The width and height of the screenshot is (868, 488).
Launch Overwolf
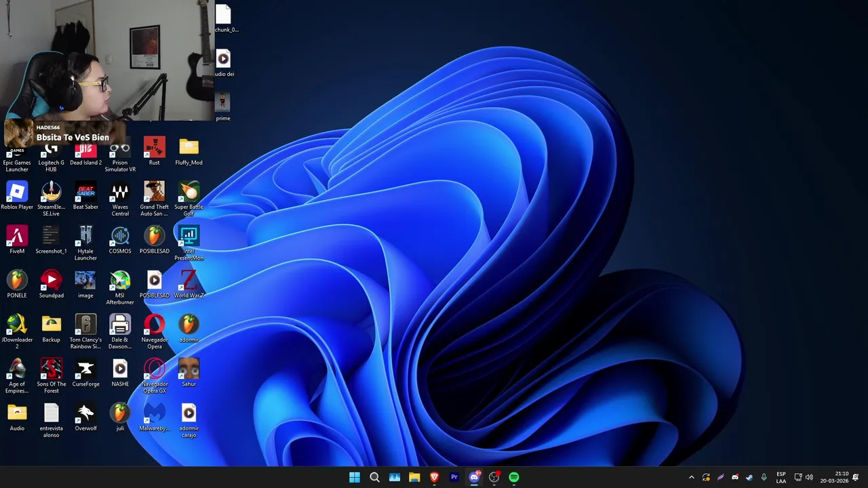pos(85,417)
